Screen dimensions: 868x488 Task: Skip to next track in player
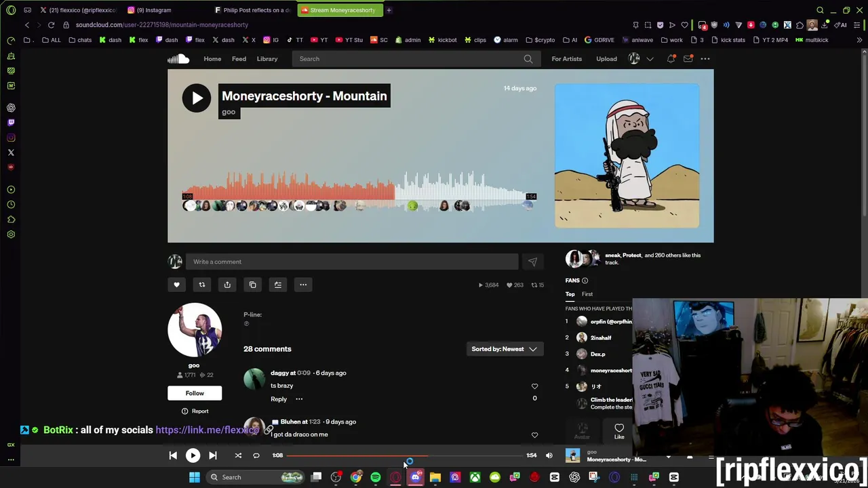coord(213,455)
